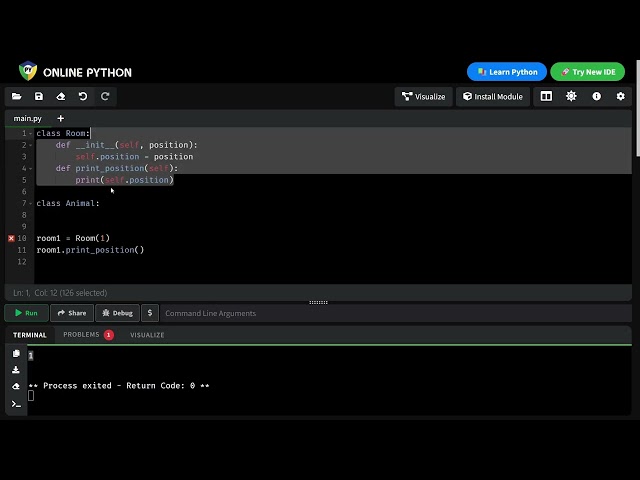Image resolution: width=640 pixels, height=480 pixels.
Task: Copy terminal output icon
Action: click(16, 353)
